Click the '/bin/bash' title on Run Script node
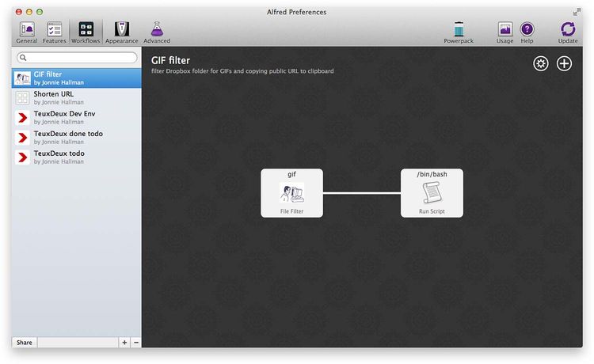 coord(432,174)
